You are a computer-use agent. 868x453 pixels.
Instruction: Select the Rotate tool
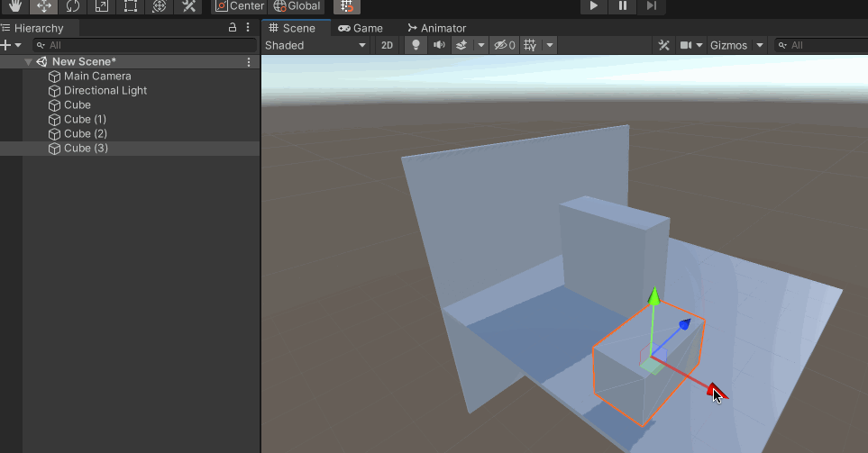coord(73,6)
